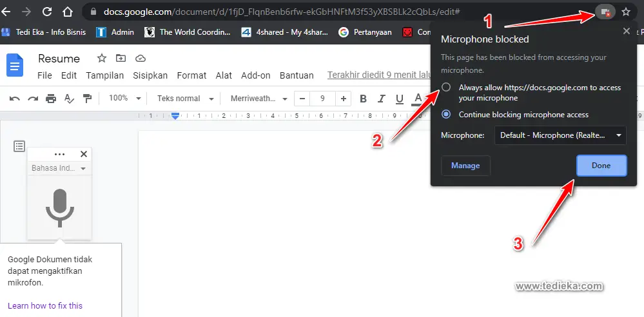The image size is (644, 317).
Task: Click the Done button
Action: (601, 166)
